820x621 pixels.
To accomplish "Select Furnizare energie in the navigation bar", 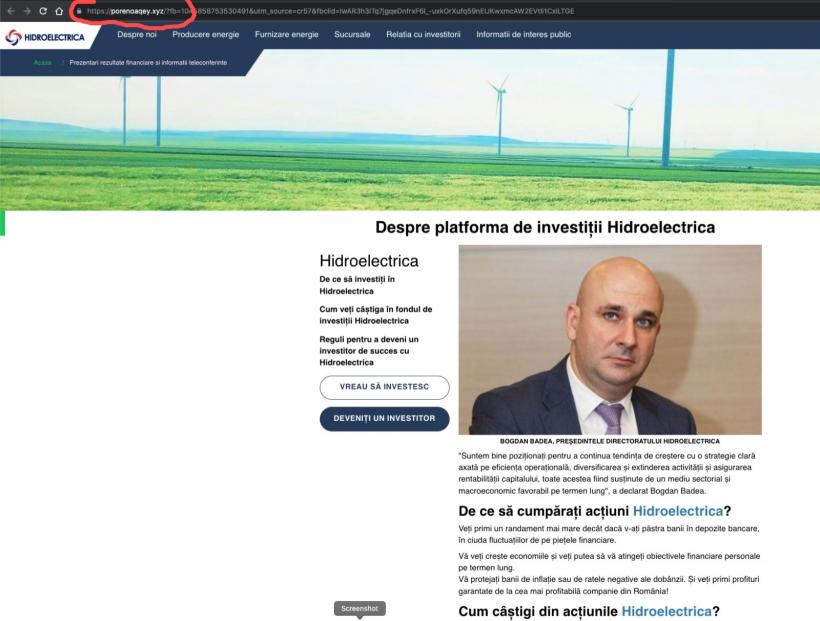I will (286, 33).
